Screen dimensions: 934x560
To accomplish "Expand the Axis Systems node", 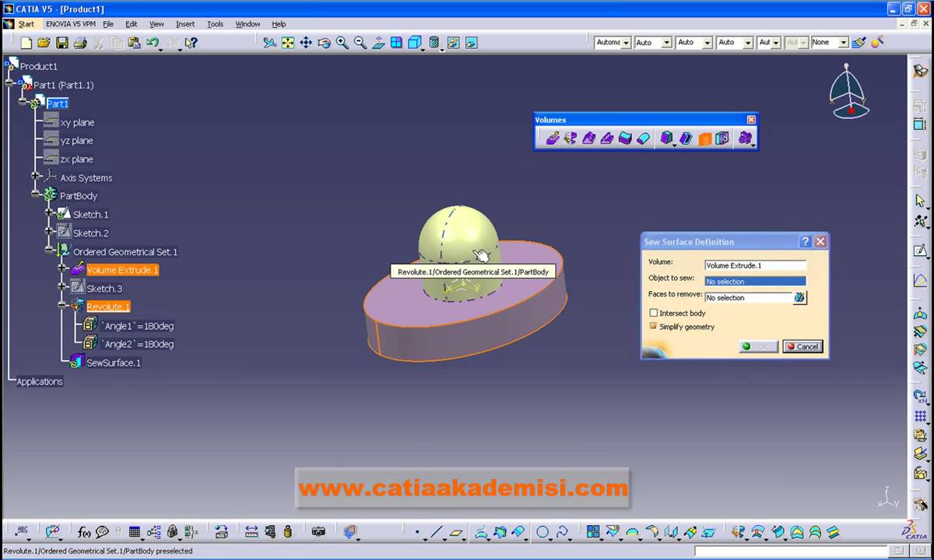I will (35, 177).
